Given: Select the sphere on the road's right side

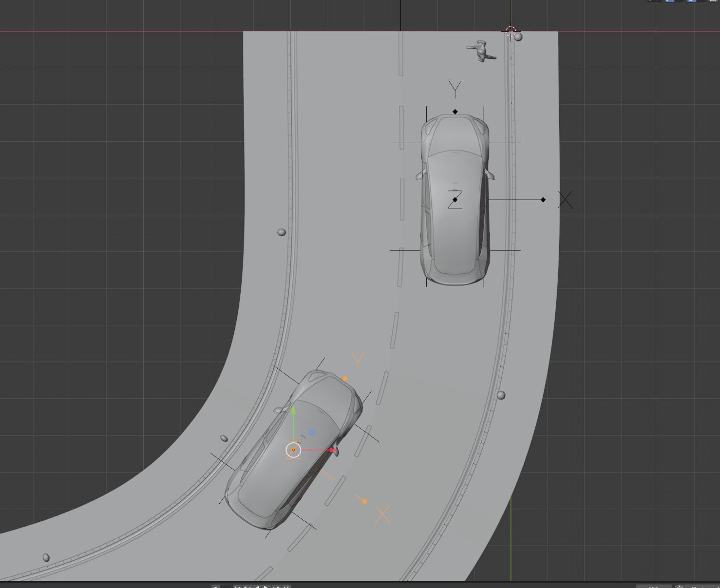Looking at the screenshot, I should tap(501, 395).
